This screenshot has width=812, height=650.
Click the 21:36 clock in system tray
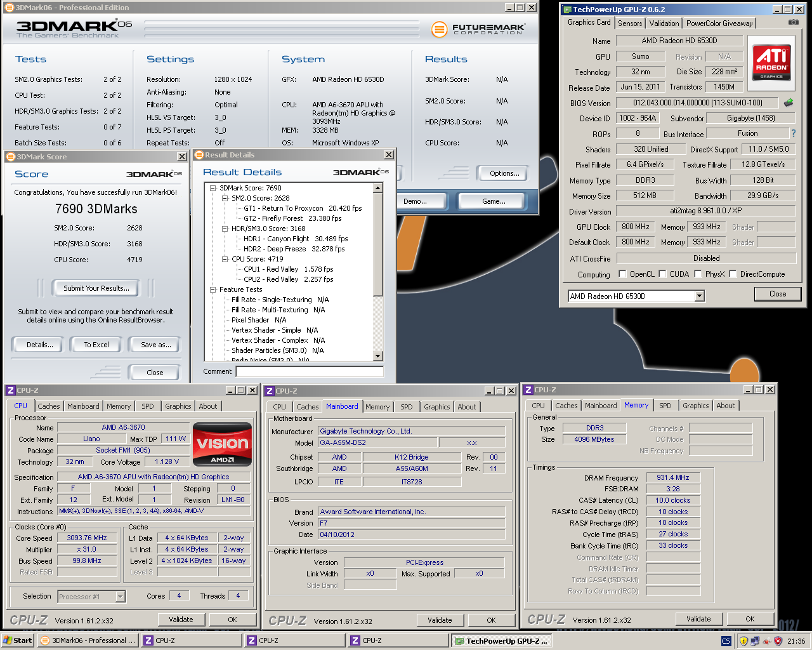tap(796, 641)
